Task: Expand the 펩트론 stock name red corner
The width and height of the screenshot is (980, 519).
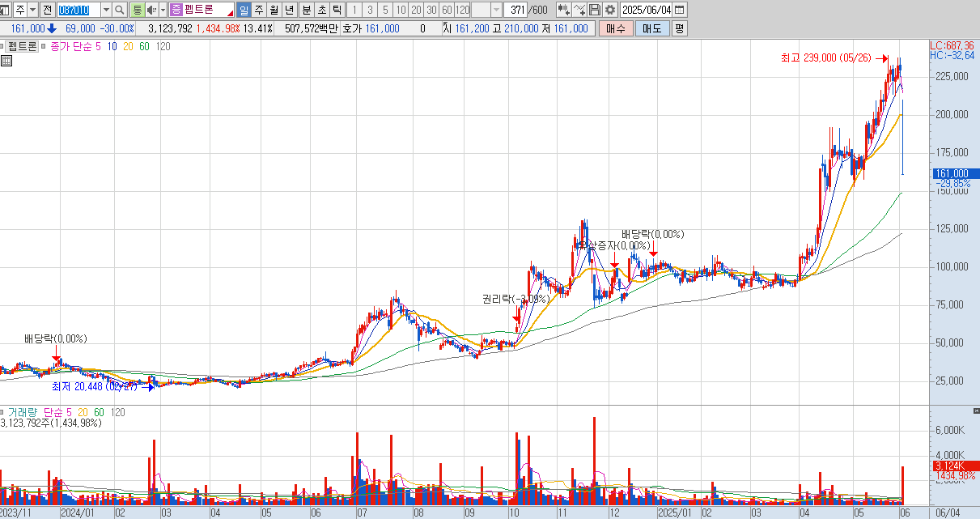Action: pos(229,14)
